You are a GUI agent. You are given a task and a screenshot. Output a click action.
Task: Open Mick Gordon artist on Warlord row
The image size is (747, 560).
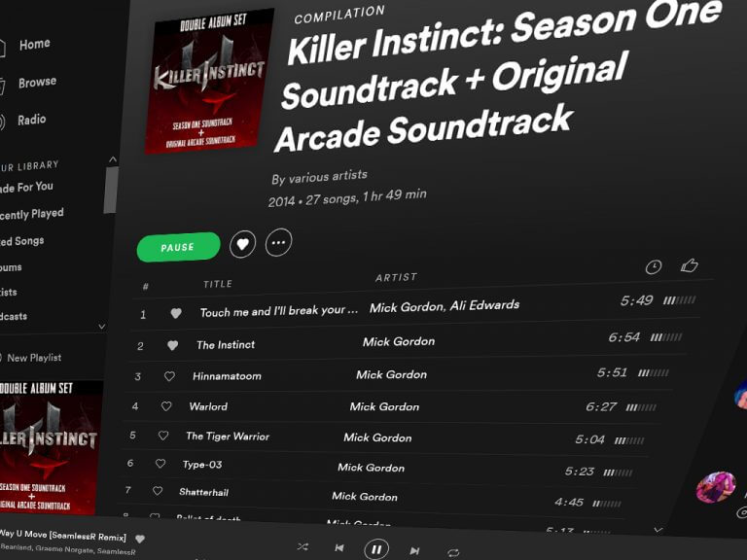click(384, 406)
